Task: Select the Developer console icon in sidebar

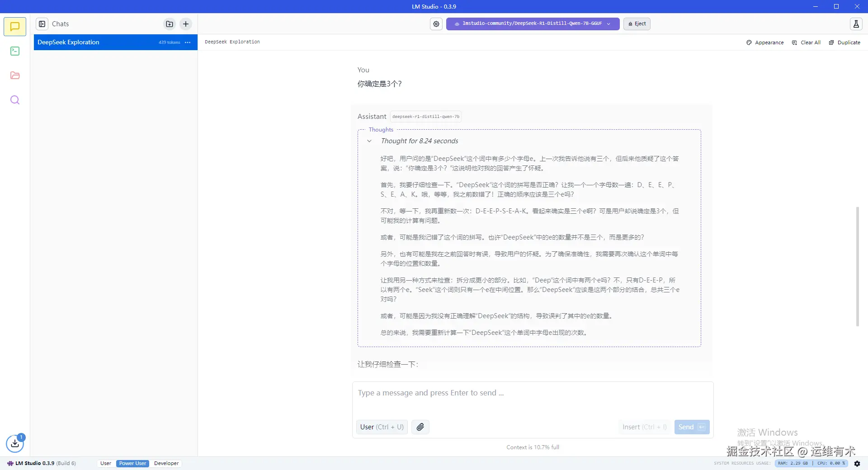Action: [15, 51]
